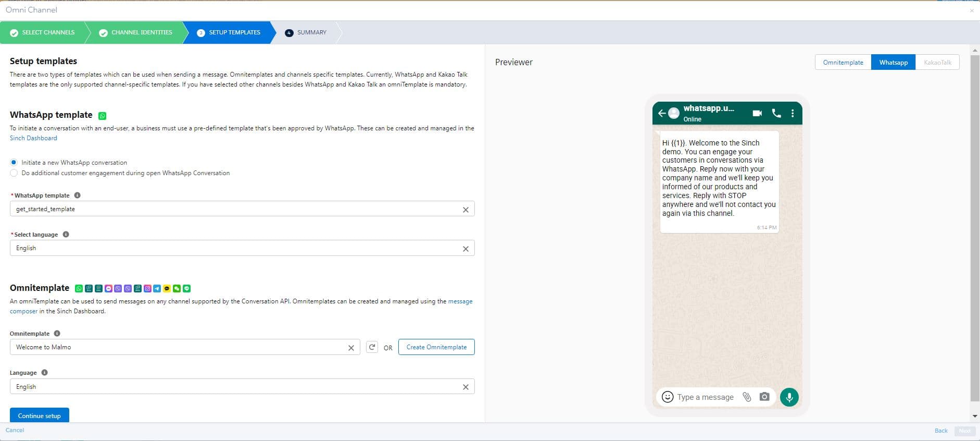Tap the green microphone button in preview
Screen dimensions: 980x441
point(789,397)
